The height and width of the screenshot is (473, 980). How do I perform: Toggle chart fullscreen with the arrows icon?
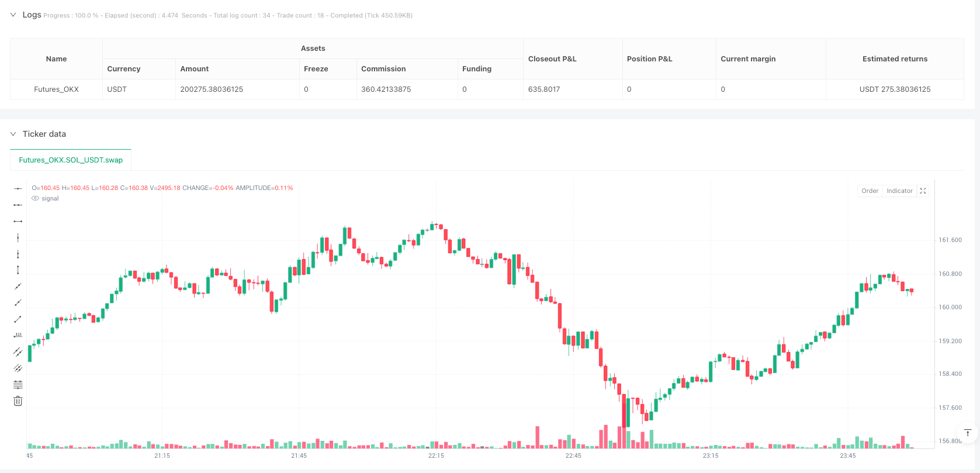point(923,191)
